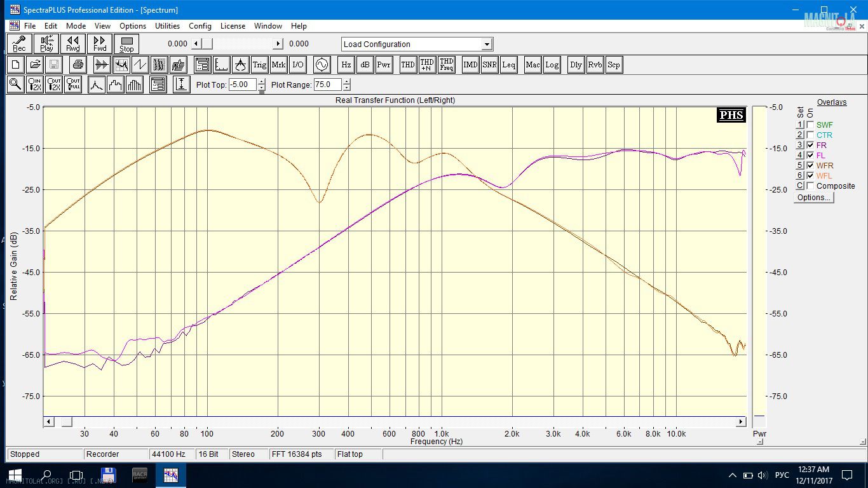The image size is (868, 488).
Task: Expand the Load Configuration dropdown
Action: coord(487,44)
